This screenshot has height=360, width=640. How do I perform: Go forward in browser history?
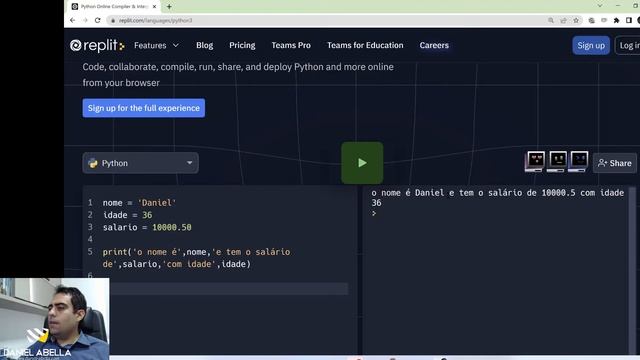point(85,20)
